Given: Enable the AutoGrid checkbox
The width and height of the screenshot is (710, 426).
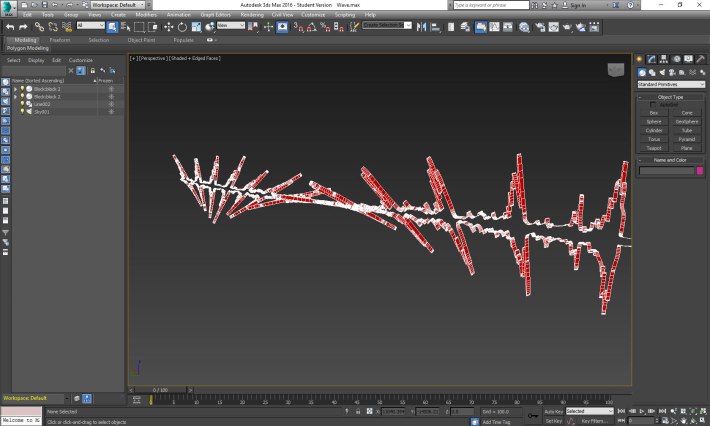Looking at the screenshot, I should pos(654,104).
